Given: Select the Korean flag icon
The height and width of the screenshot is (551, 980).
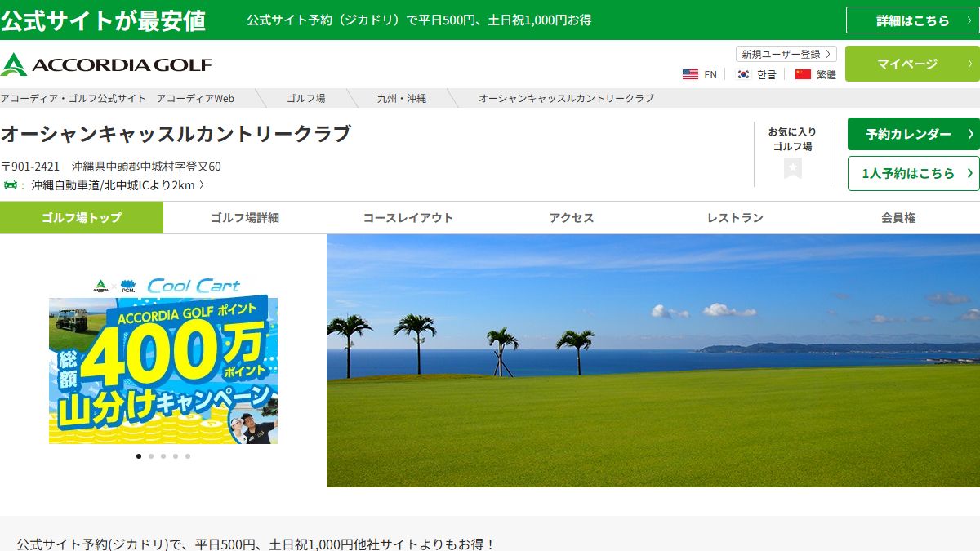Looking at the screenshot, I should pos(743,74).
